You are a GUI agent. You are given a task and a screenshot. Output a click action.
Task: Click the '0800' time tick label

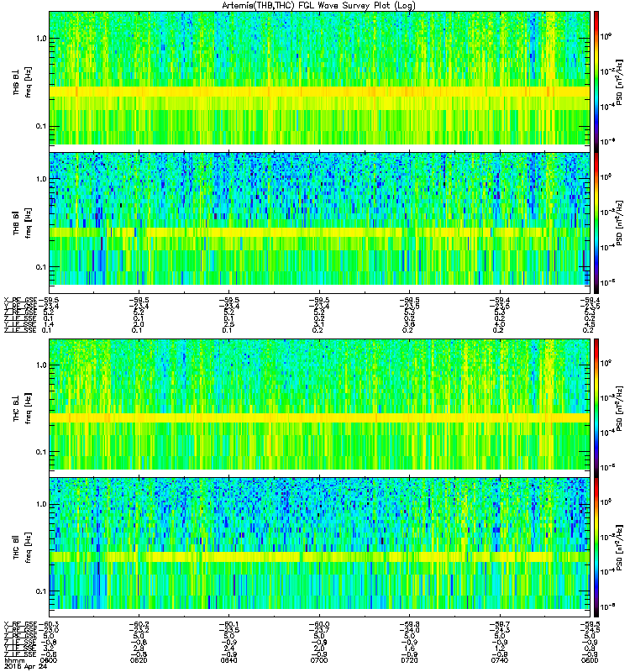[590, 660]
